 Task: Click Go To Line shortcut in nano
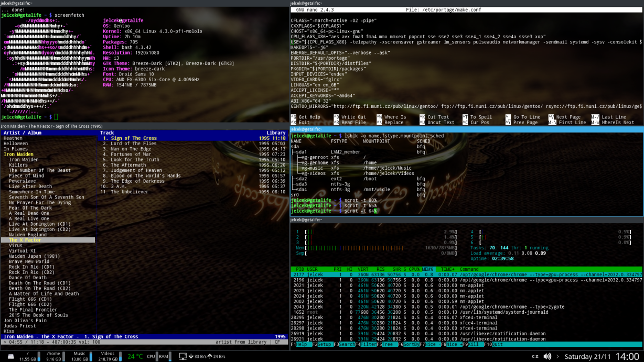[523, 117]
